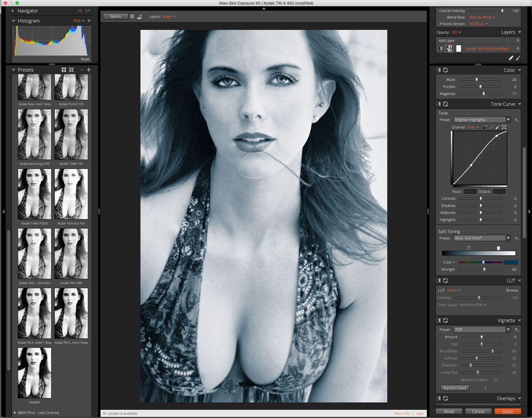532x418 pixels.
Task: Click the minus icon in Presets header
Action: pos(82,70)
